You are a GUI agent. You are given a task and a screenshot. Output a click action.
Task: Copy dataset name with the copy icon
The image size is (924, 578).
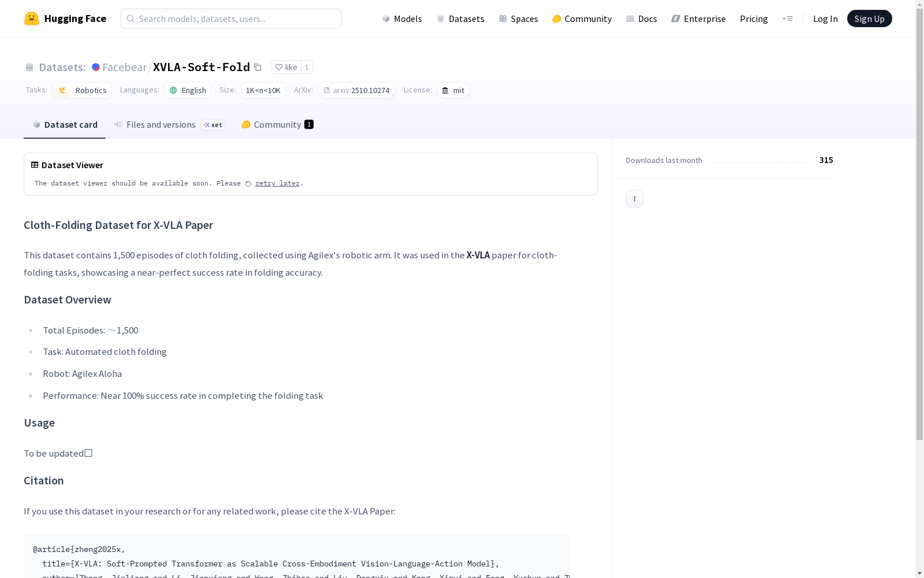(x=258, y=68)
